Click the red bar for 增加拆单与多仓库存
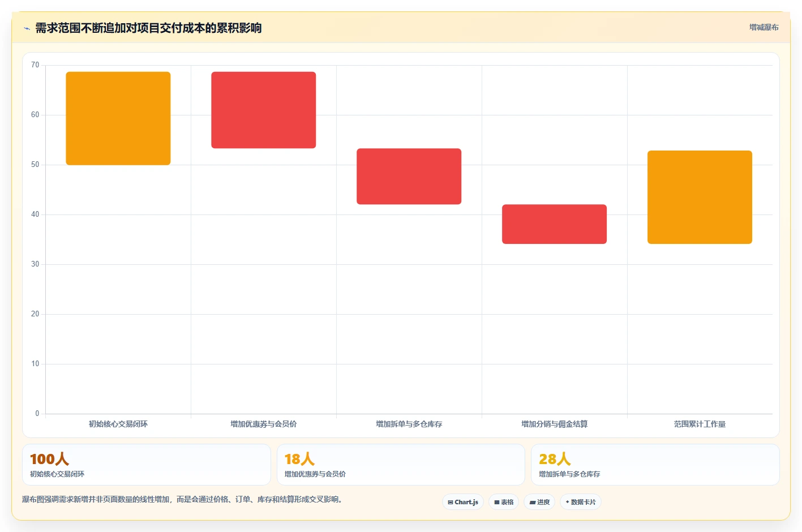802x532 pixels. [x=409, y=177]
